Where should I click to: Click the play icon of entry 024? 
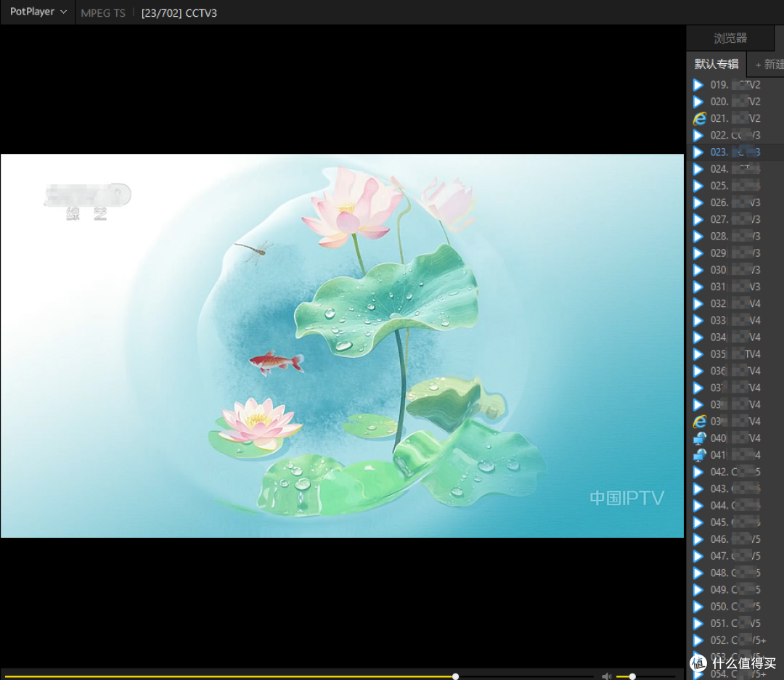coord(698,169)
